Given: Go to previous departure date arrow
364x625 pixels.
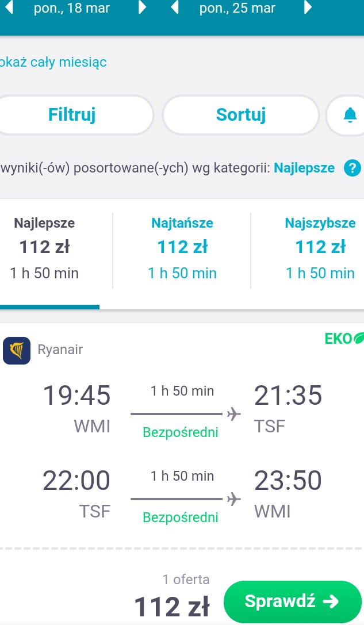Looking at the screenshot, I should pyautogui.click(x=9, y=7).
